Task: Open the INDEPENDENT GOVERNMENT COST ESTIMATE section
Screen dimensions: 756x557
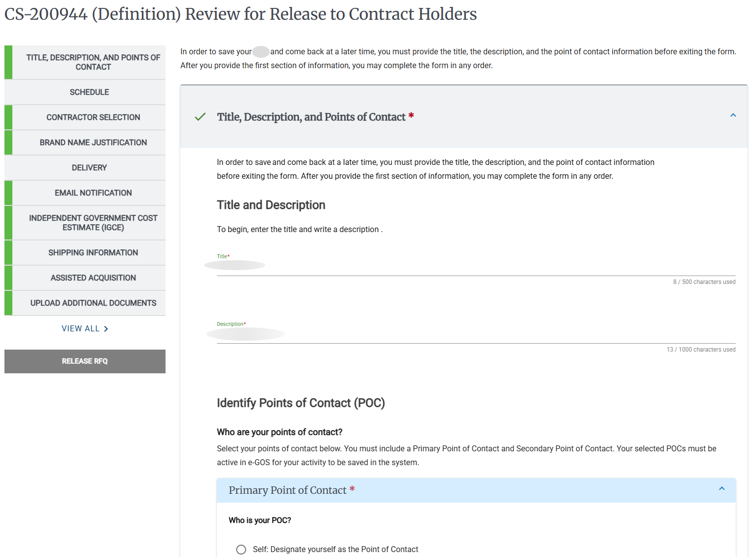Action: 93,222
